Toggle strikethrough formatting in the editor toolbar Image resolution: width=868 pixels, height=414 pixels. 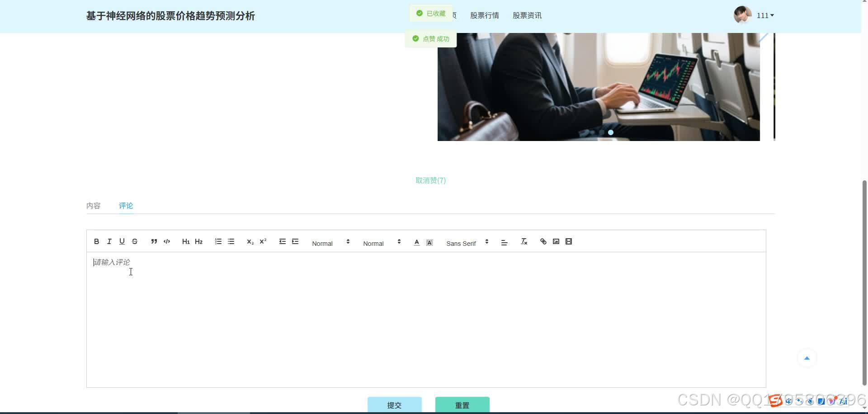coord(134,241)
